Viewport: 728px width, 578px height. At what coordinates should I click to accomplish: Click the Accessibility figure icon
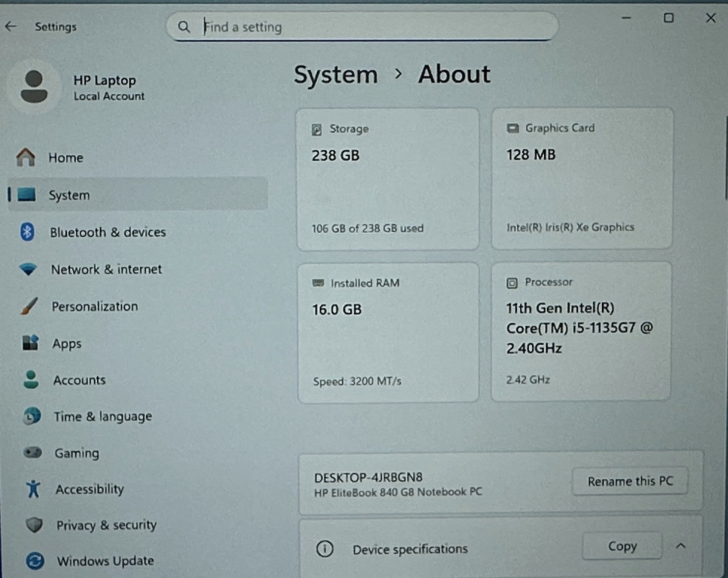33,489
